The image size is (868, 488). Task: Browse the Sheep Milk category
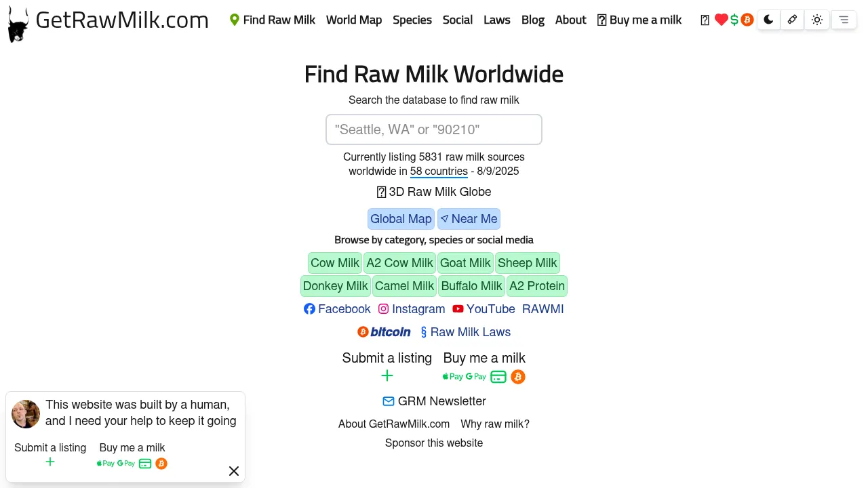[528, 263]
